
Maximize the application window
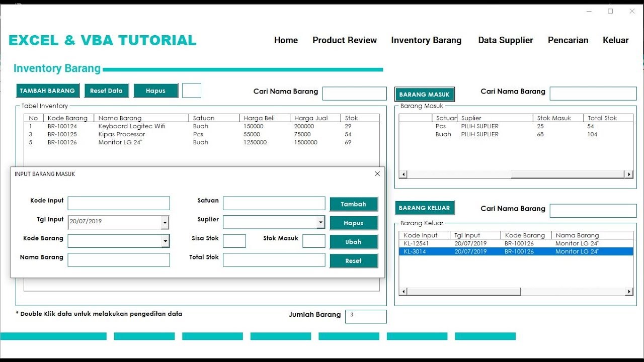click(610, 11)
